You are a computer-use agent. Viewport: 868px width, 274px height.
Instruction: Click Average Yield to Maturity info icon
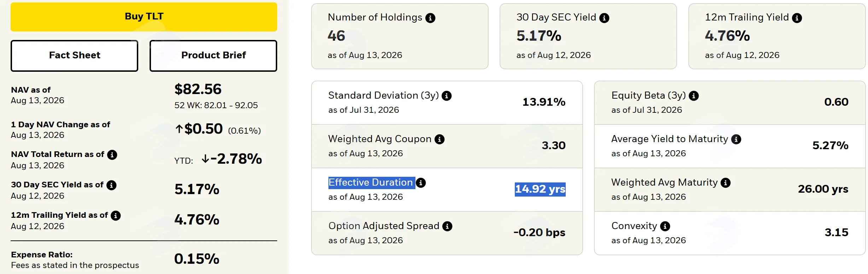click(736, 139)
